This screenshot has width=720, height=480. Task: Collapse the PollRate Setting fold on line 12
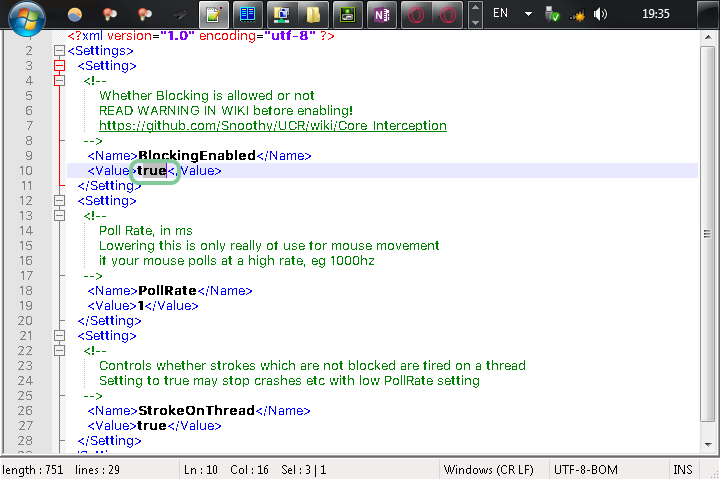pyautogui.click(x=59, y=201)
